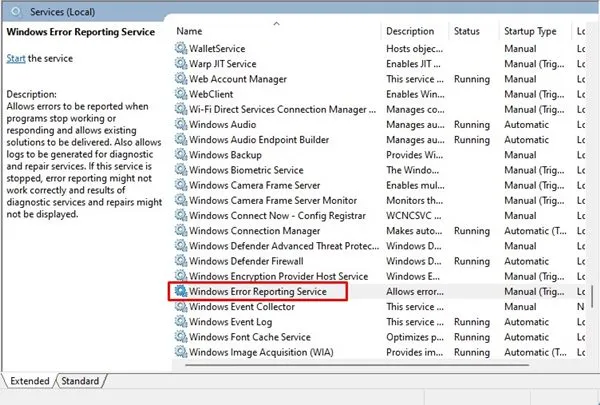
Task: Click the Windows Biometric Service gear icon
Action: click(181, 170)
